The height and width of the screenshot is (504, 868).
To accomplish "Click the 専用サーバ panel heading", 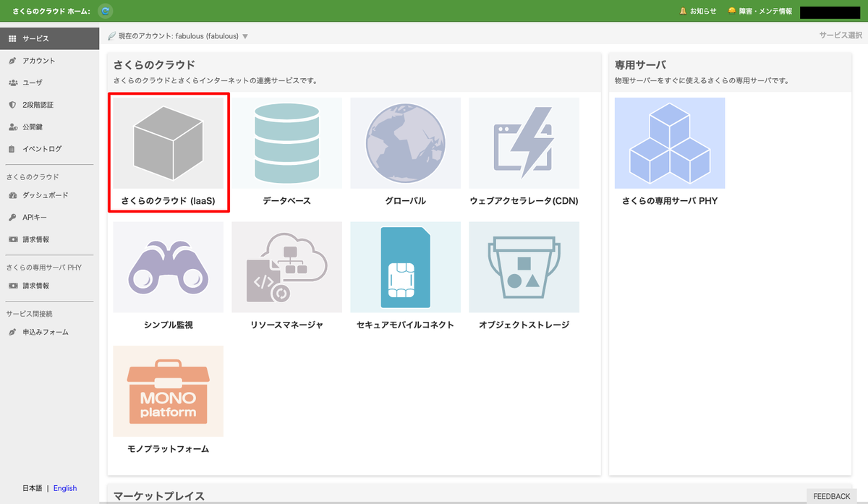I will point(640,65).
